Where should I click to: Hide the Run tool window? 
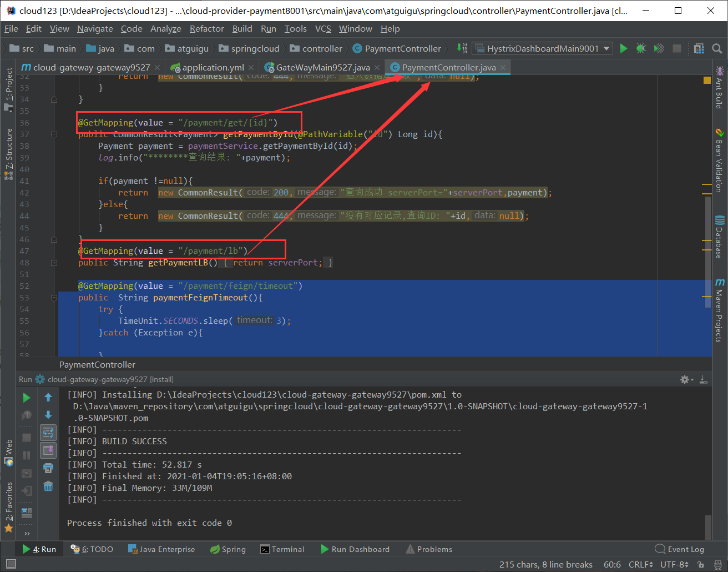point(704,379)
